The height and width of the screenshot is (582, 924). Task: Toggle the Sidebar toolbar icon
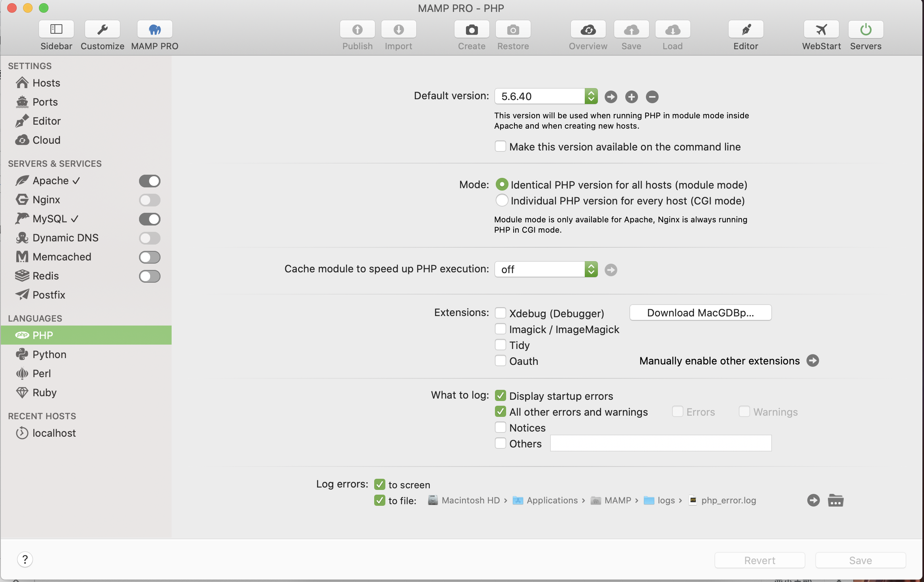56,29
